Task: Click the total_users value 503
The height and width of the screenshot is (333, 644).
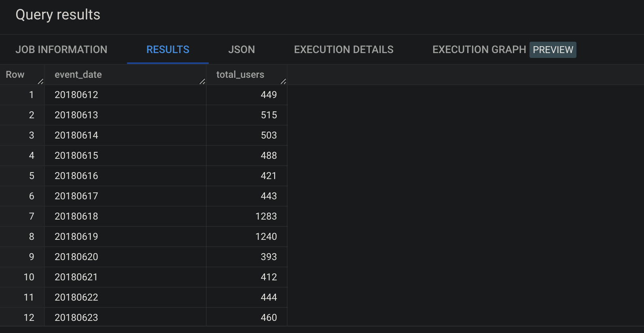Action: (269, 135)
